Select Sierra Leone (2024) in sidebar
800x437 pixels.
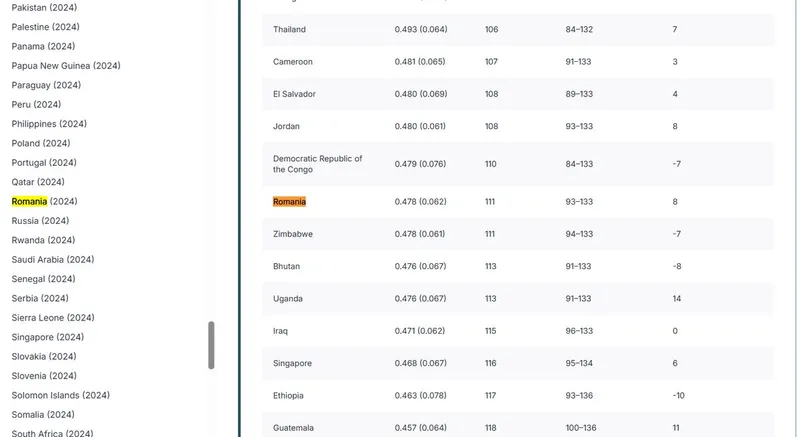click(54, 317)
